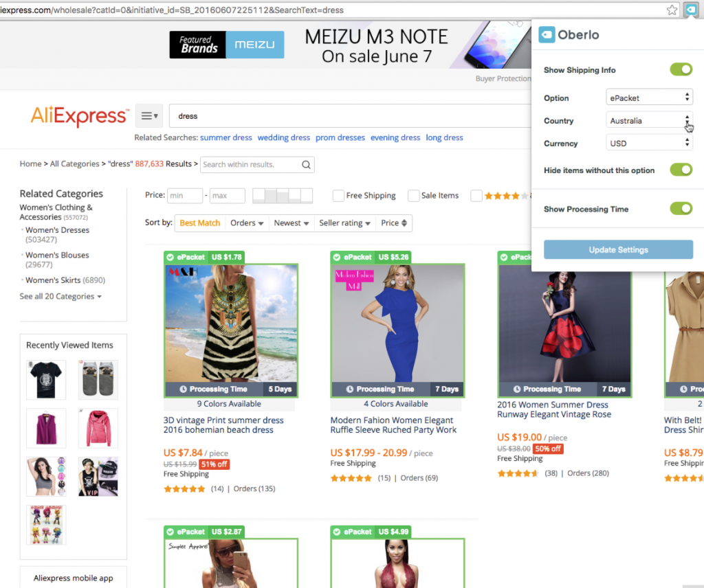Click the 5 Days processing time bar

(x=231, y=389)
